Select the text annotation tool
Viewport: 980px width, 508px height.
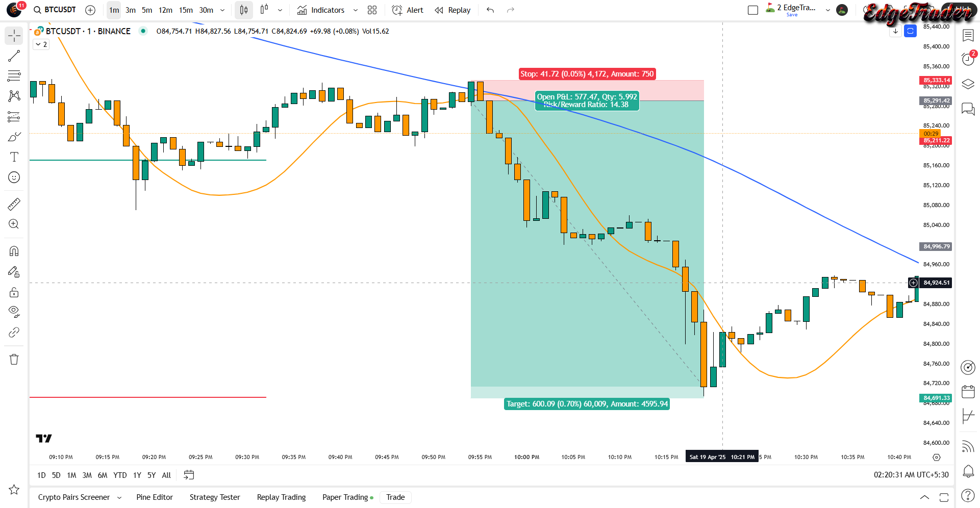[14, 157]
